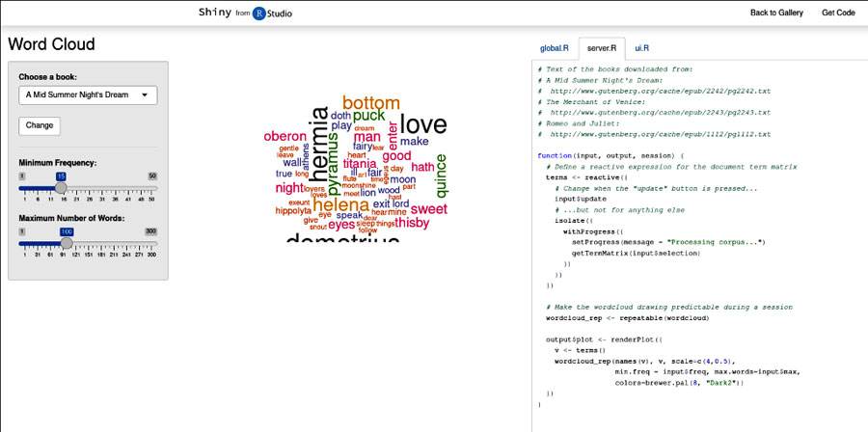This screenshot has height=432, width=868.
Task: Go back to the Gallery
Action: coord(776,13)
